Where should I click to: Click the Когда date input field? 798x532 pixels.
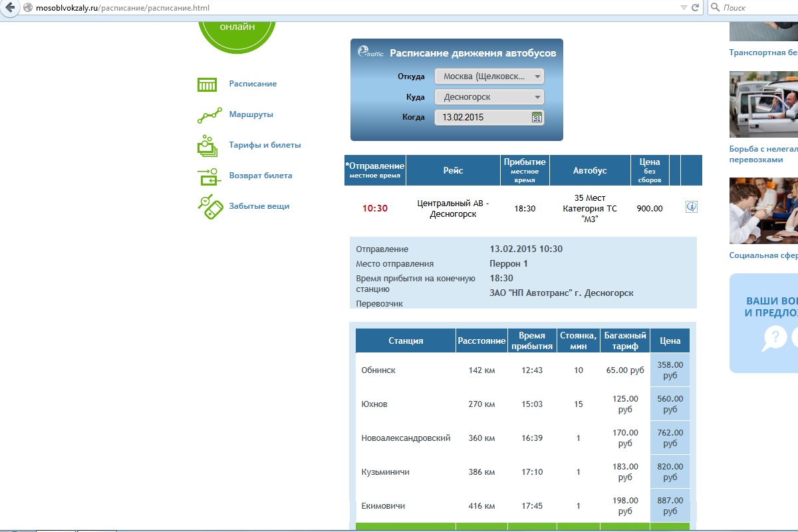pyautogui.click(x=482, y=118)
